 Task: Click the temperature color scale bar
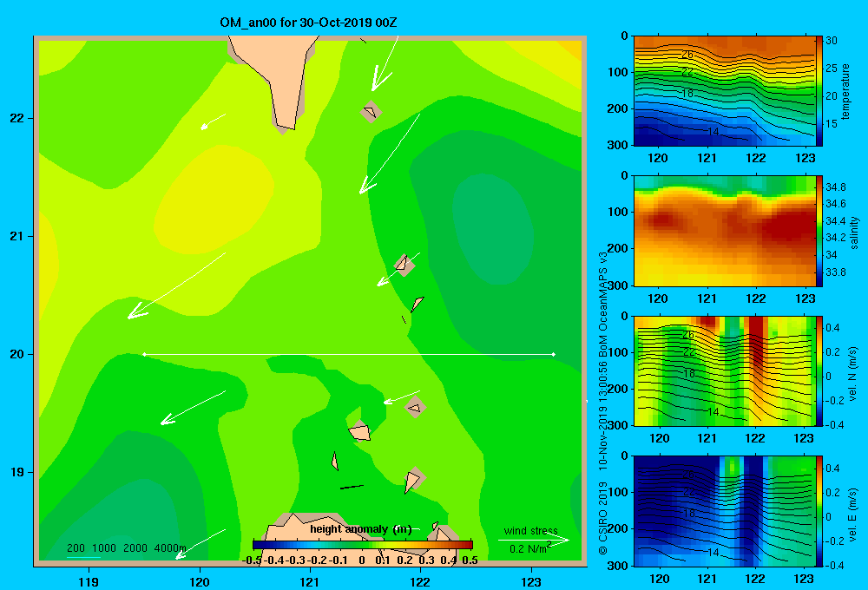point(819,91)
